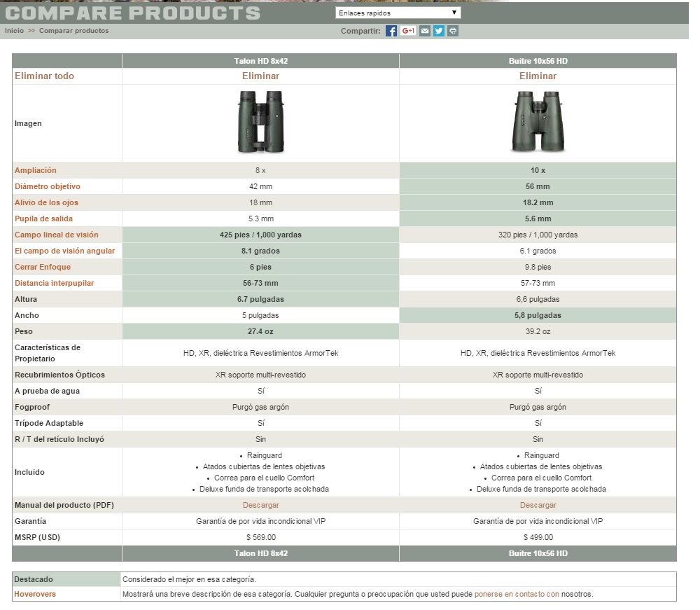Share the page via email icon
The image size is (700, 610).
pyautogui.click(x=425, y=31)
